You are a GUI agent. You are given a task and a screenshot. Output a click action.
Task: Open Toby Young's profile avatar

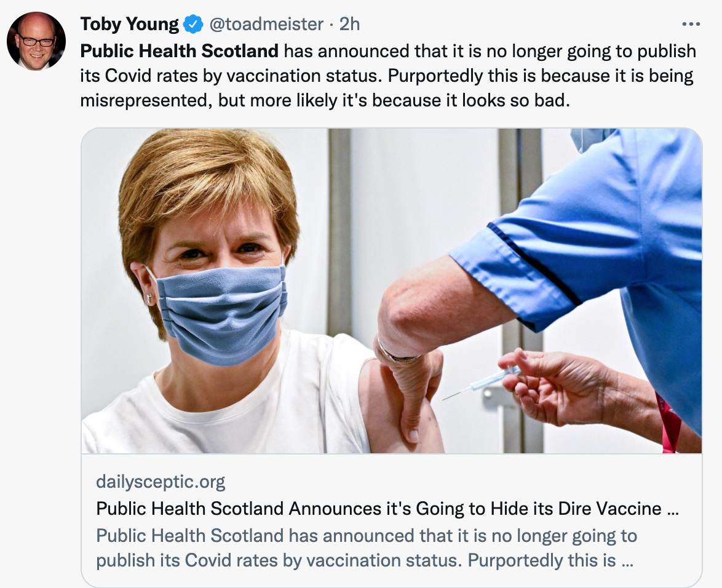(36, 41)
